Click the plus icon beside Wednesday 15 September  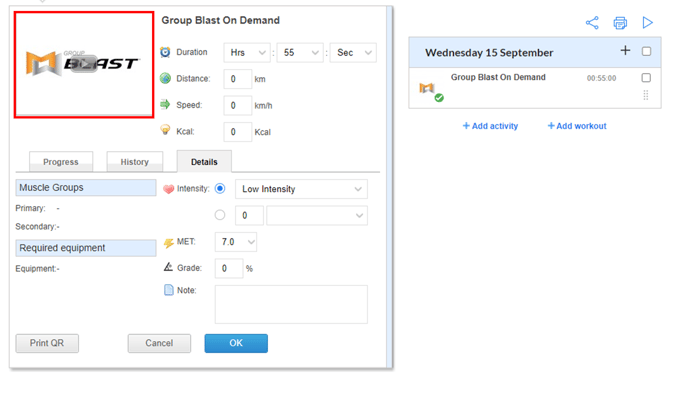tap(625, 51)
